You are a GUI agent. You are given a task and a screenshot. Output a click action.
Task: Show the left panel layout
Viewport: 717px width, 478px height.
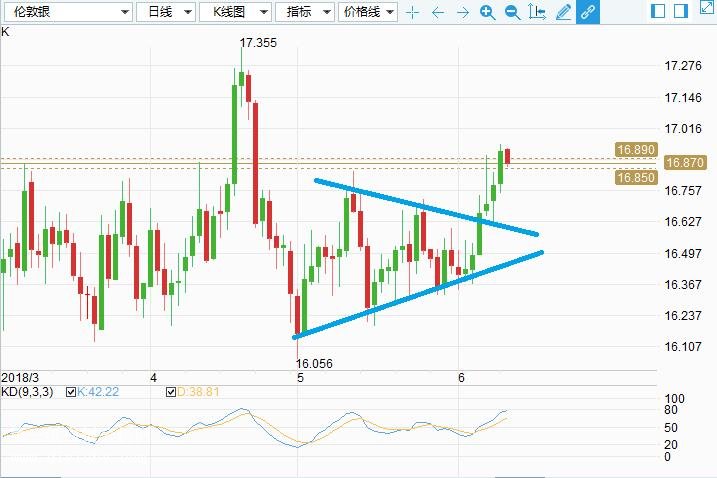click(x=658, y=11)
